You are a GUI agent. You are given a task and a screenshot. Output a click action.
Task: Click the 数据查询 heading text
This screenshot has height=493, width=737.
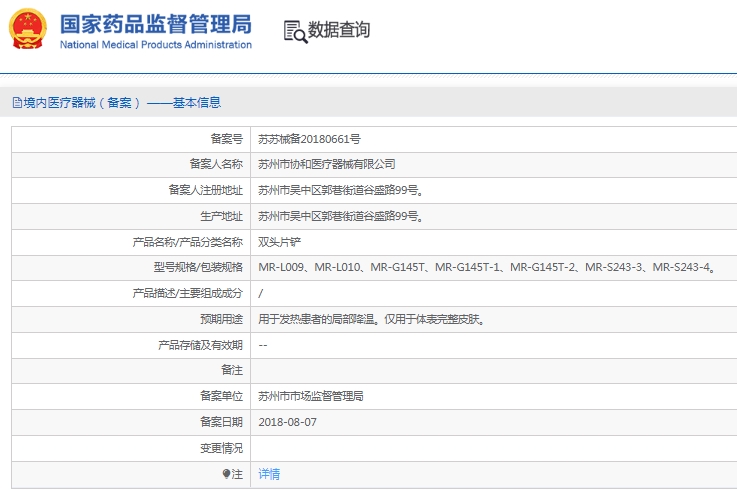339,30
